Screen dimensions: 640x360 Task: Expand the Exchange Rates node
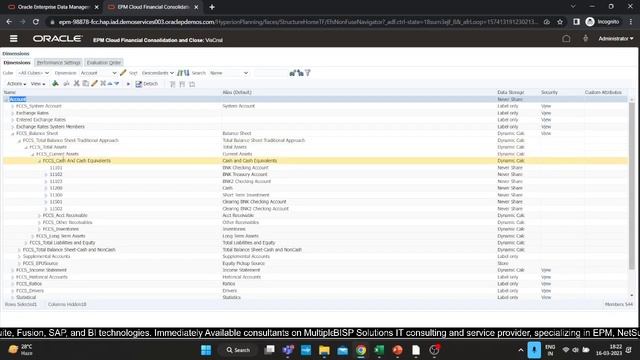[13, 113]
